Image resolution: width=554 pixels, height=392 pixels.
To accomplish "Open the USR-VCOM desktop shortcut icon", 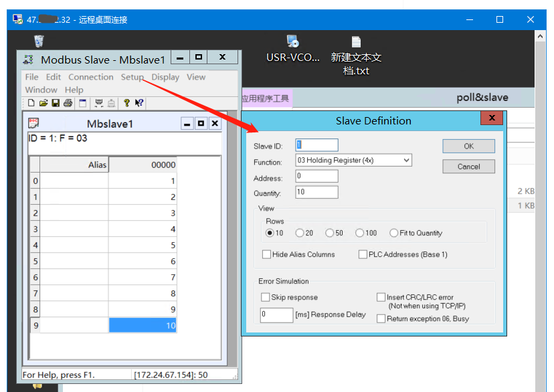I will pos(293,42).
